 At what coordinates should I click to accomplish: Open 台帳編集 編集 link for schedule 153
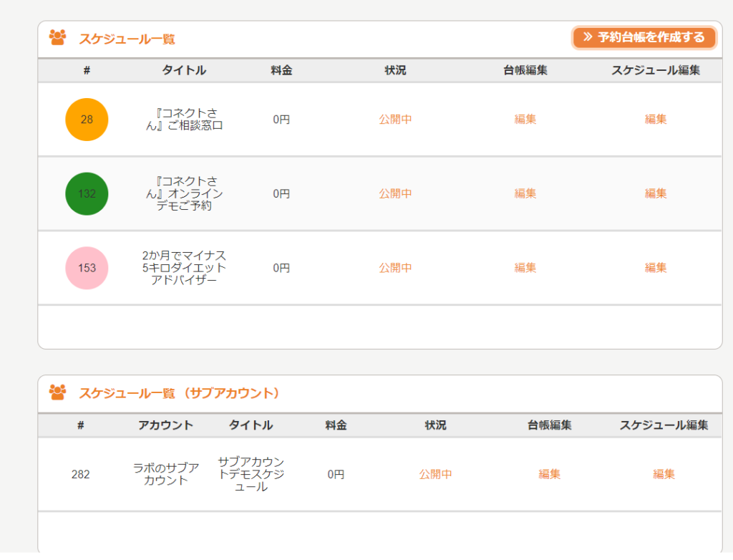coord(525,268)
